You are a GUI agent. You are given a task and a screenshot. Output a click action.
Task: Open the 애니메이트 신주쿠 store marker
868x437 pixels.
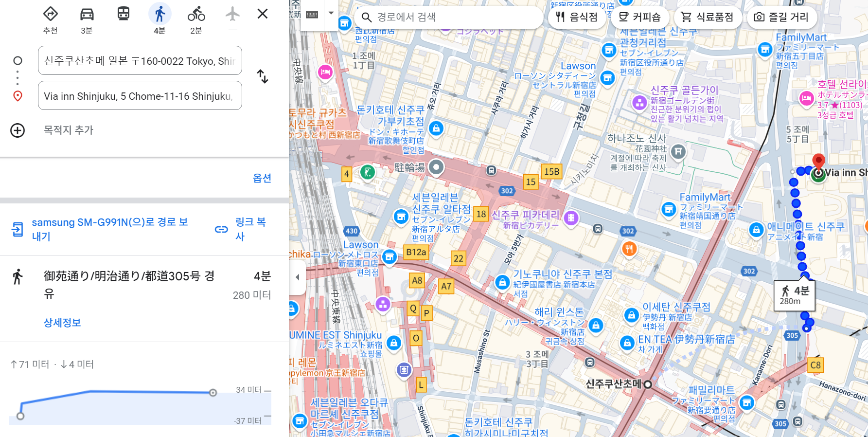756,230
